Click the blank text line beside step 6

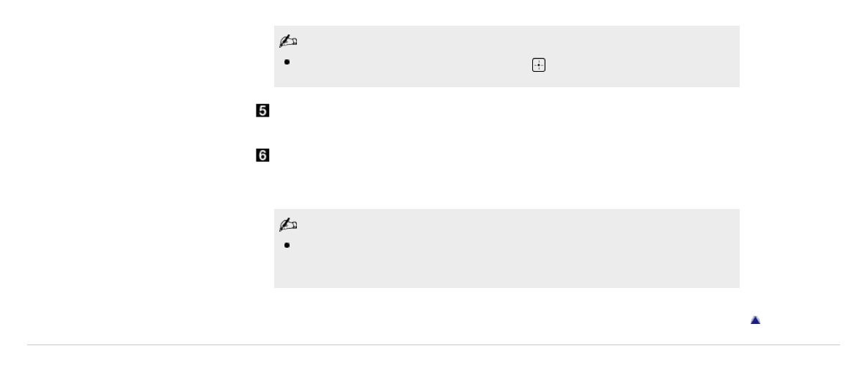[x=440, y=156]
